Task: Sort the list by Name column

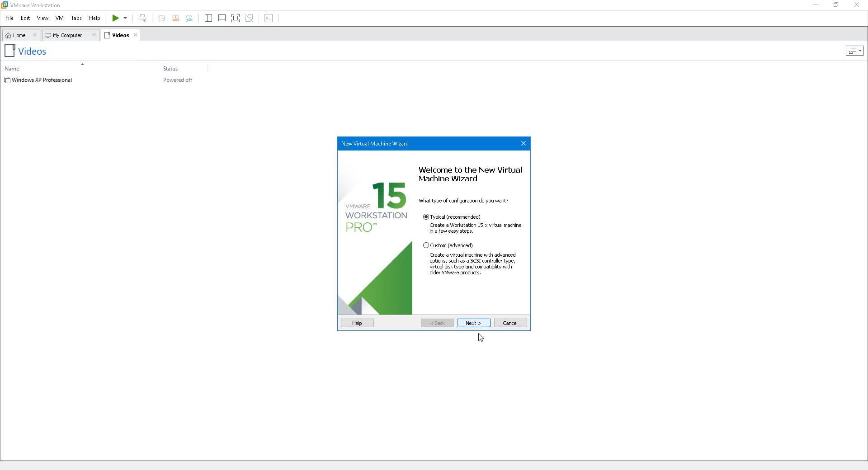Action: (x=12, y=69)
